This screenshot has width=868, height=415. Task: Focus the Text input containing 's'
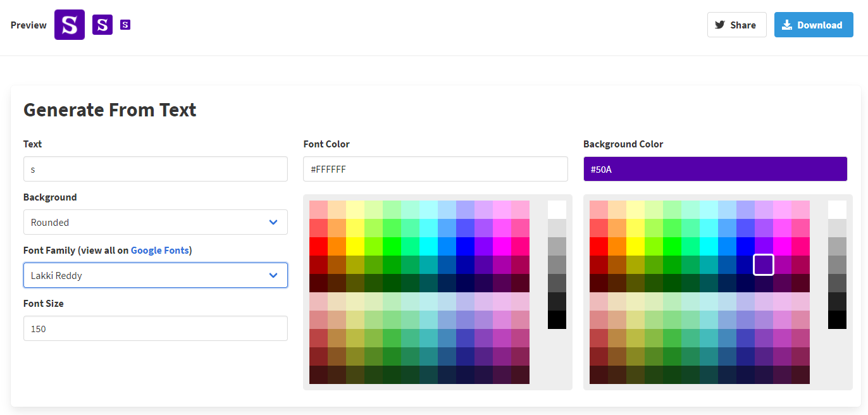[156, 169]
